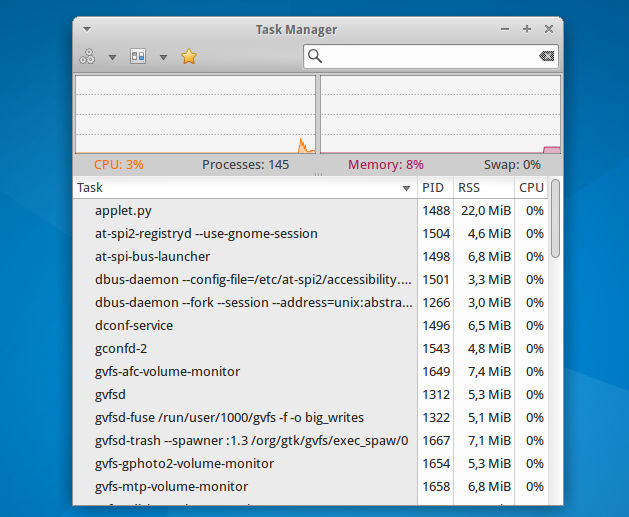Sort processes by Task column header
The image size is (629, 517).
point(240,187)
